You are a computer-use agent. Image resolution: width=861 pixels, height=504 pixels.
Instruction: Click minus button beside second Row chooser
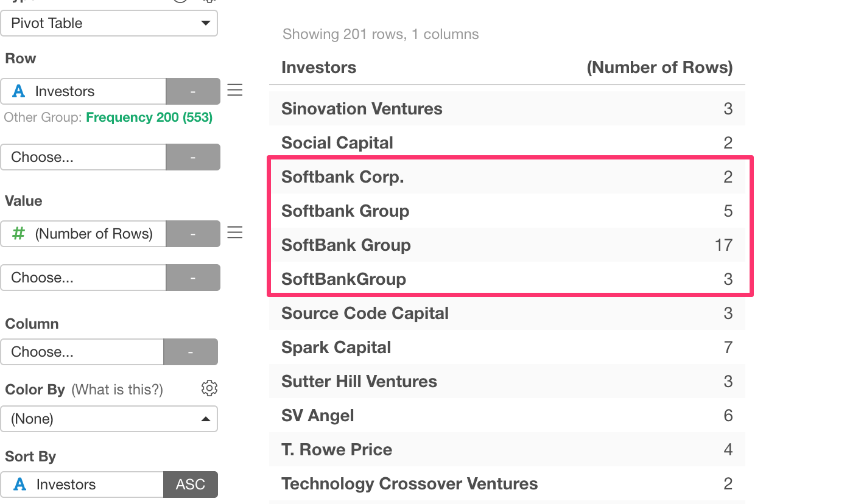click(192, 157)
